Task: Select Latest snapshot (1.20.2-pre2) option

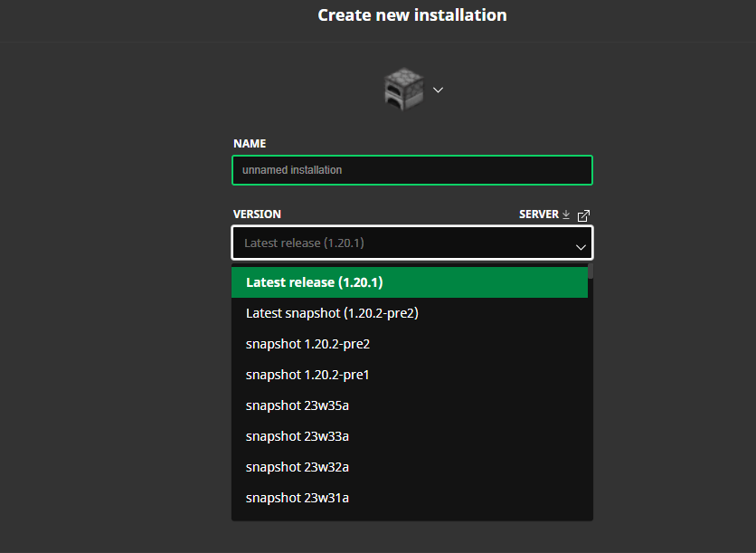Action: 410,313
